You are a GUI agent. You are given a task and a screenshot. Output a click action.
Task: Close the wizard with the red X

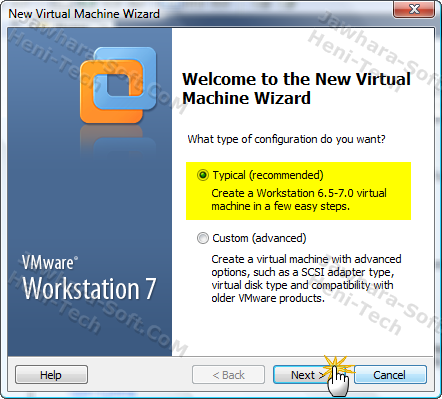[414, 9]
